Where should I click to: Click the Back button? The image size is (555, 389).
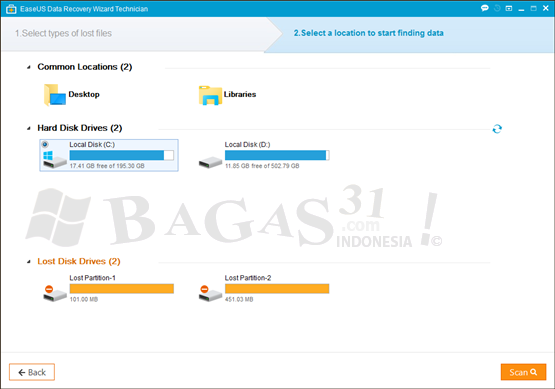click(x=32, y=372)
